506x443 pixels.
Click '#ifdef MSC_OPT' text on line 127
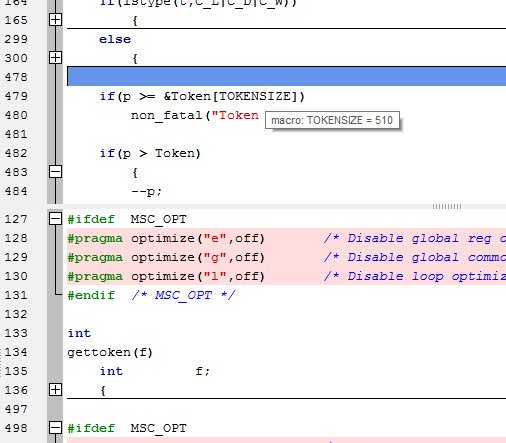(127, 219)
